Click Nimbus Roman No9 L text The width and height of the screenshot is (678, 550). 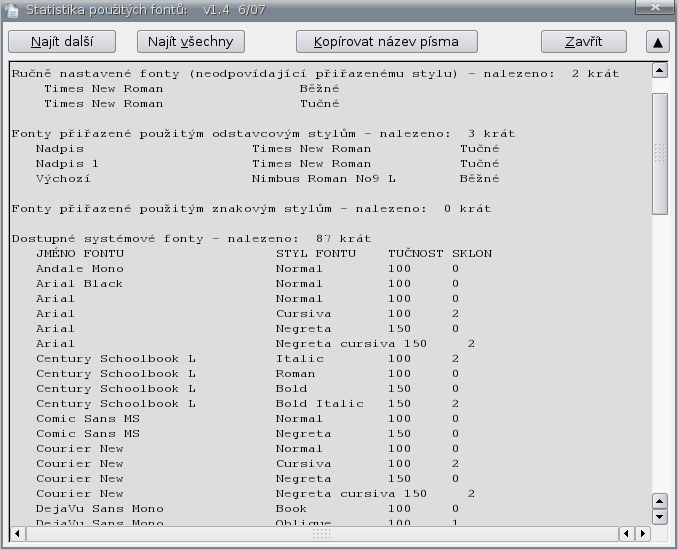coord(323,179)
